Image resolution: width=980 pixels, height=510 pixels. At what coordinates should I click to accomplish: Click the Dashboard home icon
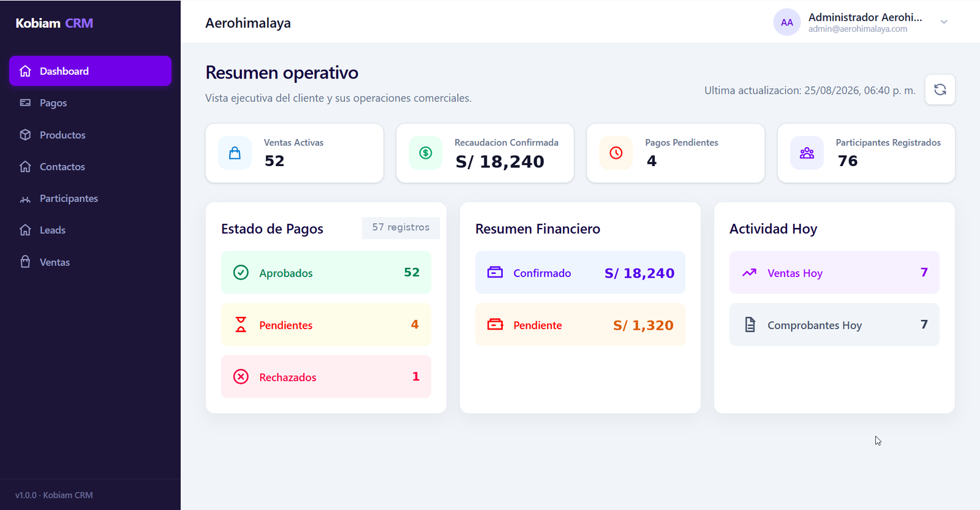coord(25,71)
